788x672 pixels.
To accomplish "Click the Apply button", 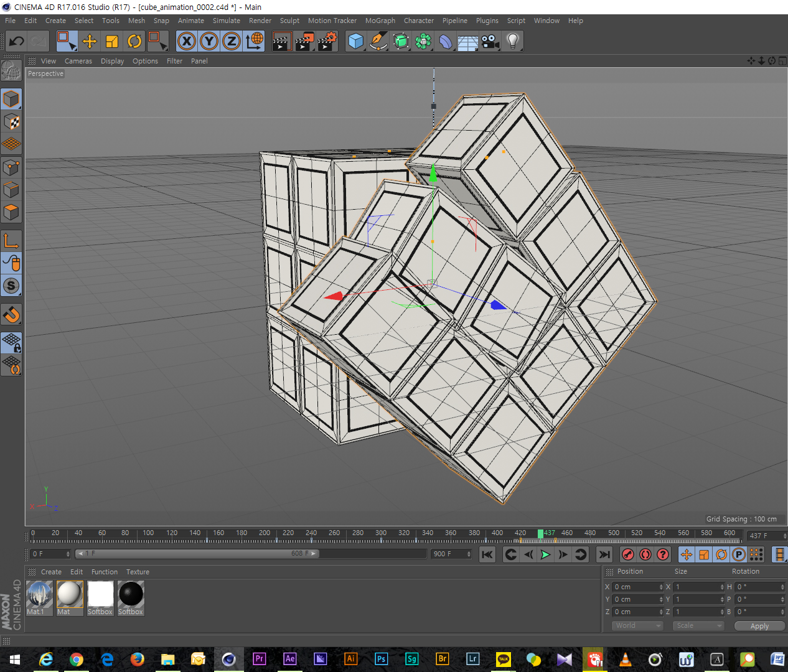I will (x=760, y=626).
